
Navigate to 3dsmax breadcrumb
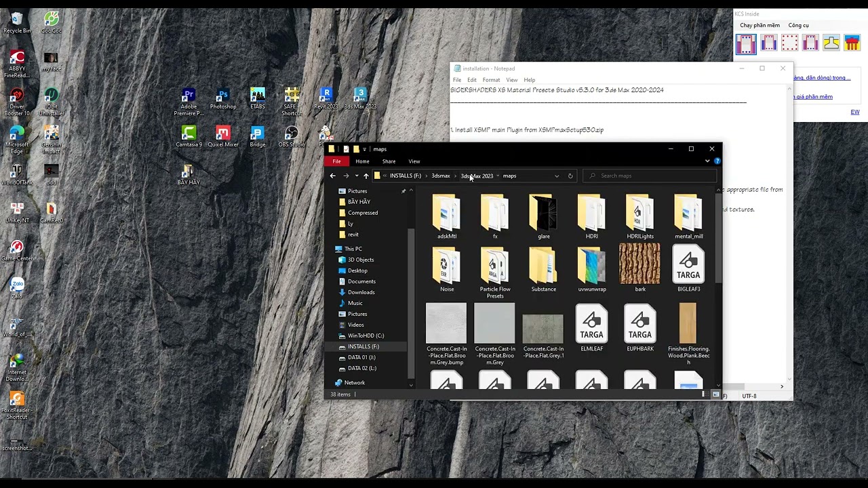click(x=441, y=176)
